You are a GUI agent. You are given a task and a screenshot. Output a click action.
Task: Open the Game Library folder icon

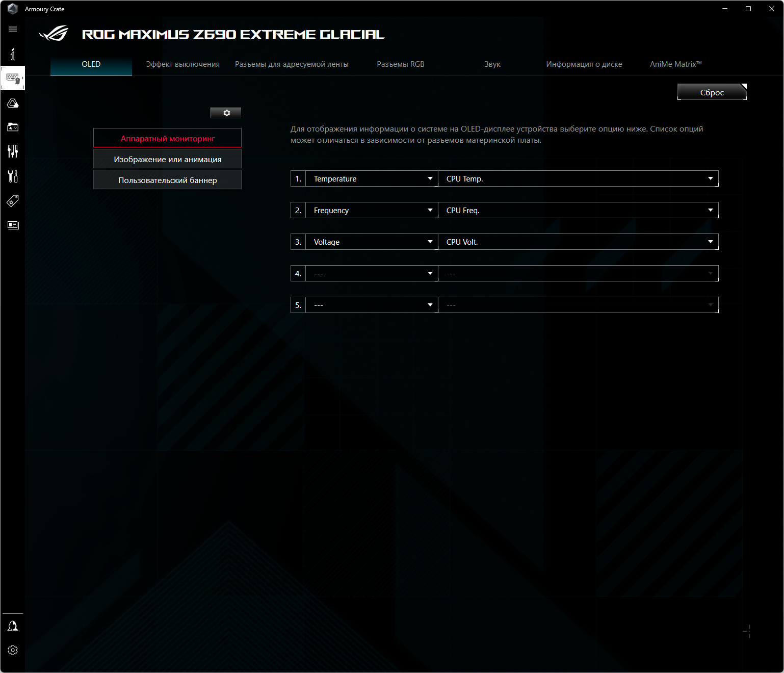pyautogui.click(x=13, y=127)
